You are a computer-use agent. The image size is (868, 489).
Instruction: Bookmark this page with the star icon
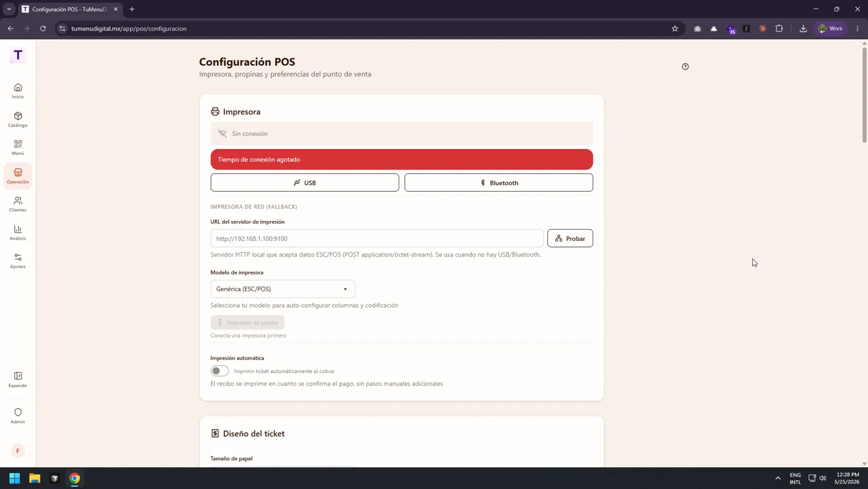(x=675, y=29)
